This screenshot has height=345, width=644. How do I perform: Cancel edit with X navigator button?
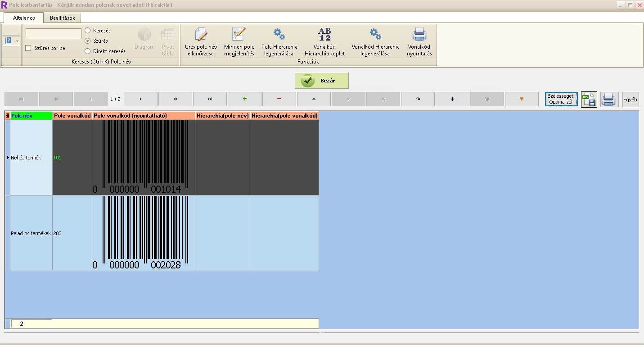[383, 99]
